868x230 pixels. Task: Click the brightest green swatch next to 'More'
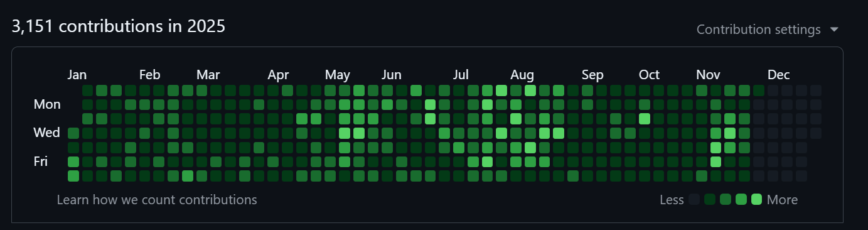click(756, 200)
